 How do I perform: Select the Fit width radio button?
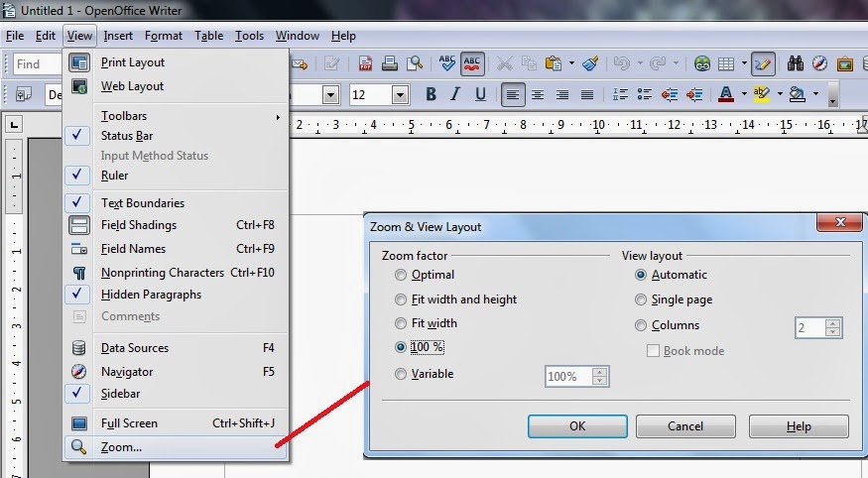[x=400, y=323]
